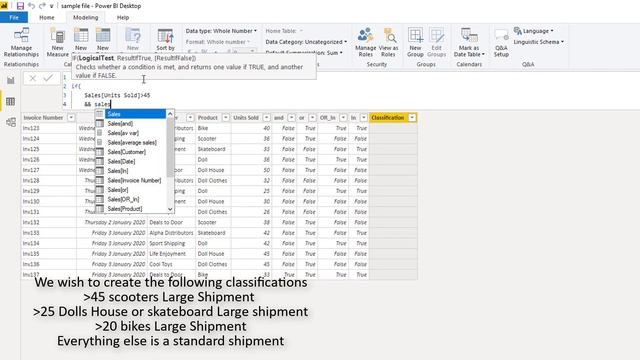The height and width of the screenshot is (360, 640).
Task: Switch to Model view in sidebar
Action: [x=11, y=122]
